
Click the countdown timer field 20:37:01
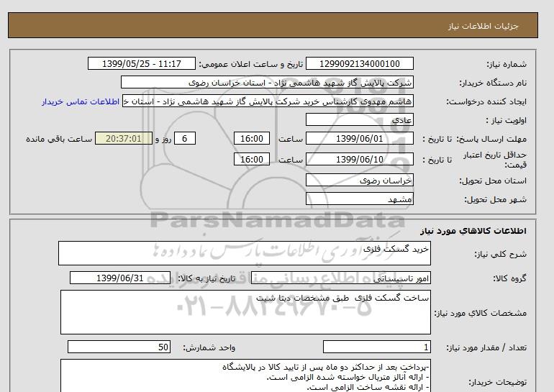click(124, 138)
